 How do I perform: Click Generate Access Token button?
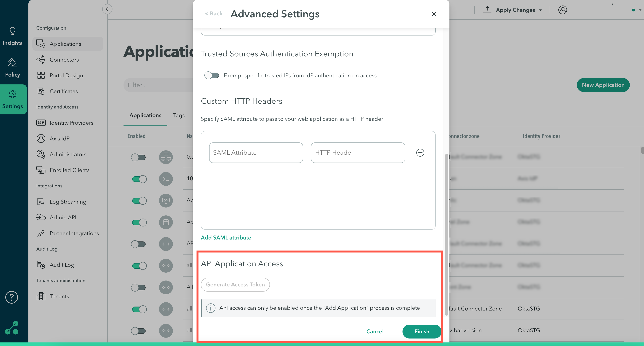(x=235, y=284)
